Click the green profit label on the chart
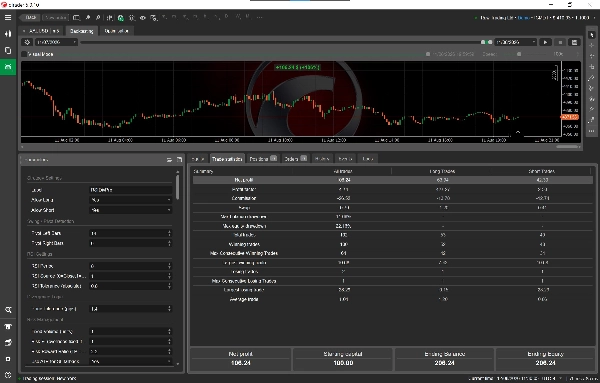Screen dimensions: 600x383 tap(297, 67)
